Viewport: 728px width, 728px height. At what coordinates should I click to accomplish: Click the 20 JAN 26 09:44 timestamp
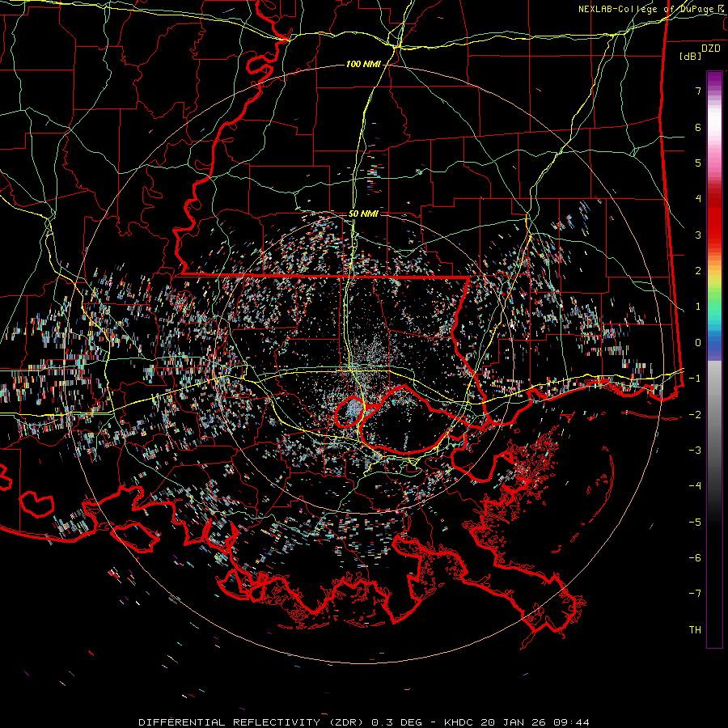534,722
